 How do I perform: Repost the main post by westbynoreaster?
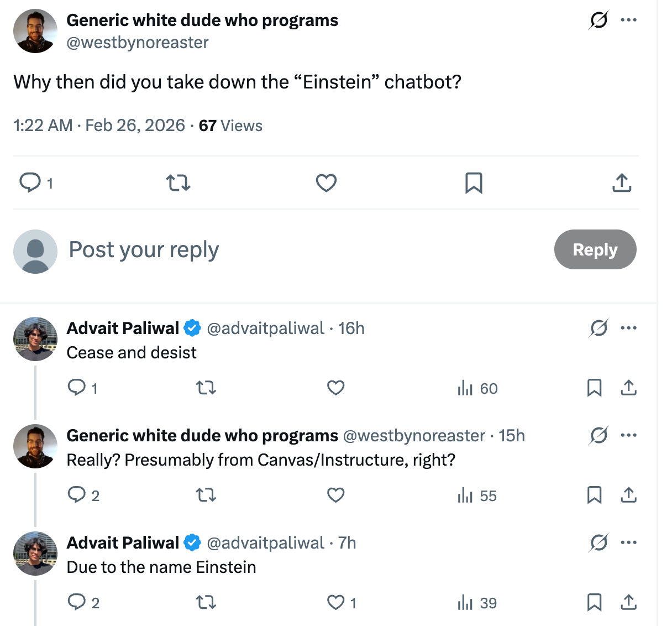(x=179, y=182)
